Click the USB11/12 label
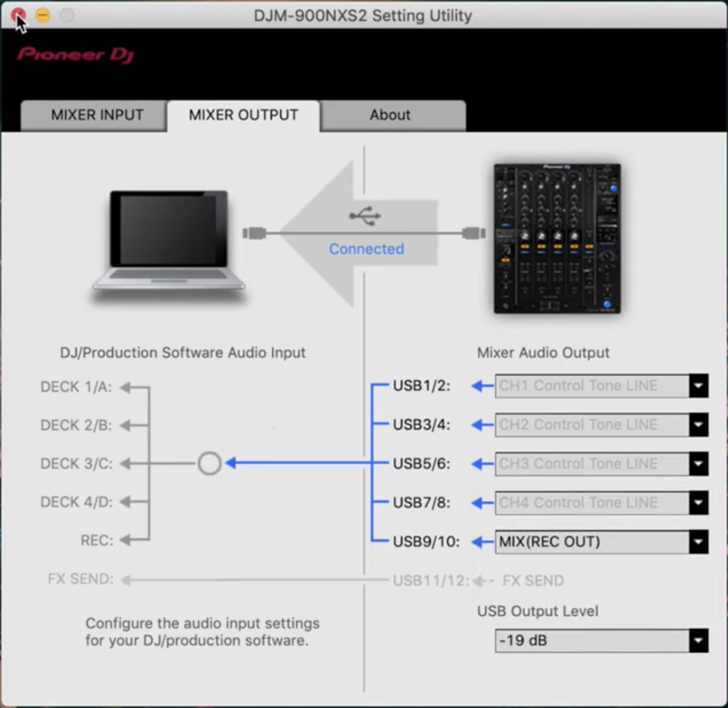Screen dimensions: 728x708 click(x=431, y=581)
